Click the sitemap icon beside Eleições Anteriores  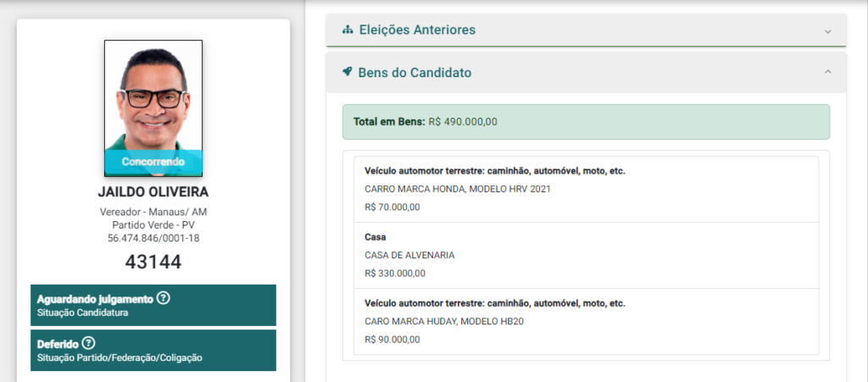click(348, 30)
